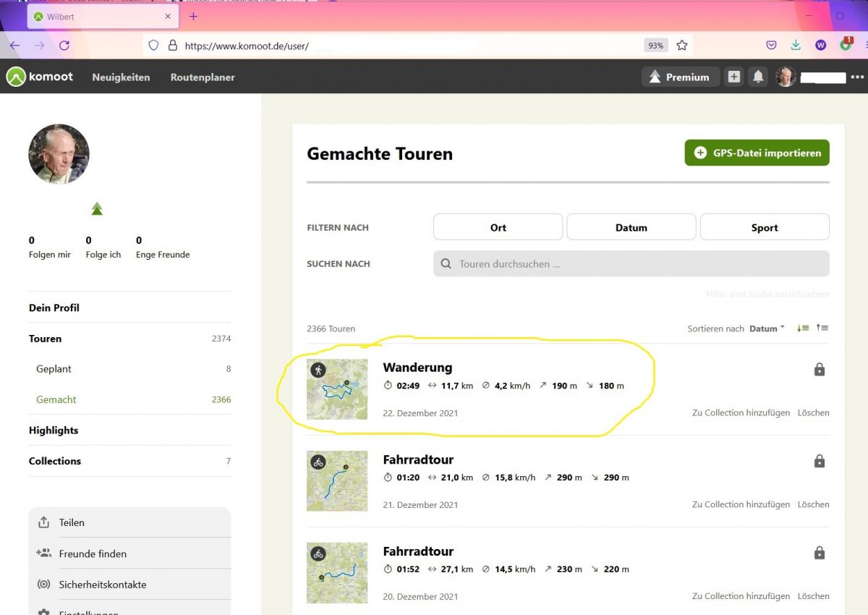Click the GPS-Datei importieren button
The width and height of the screenshot is (868, 615).
pyautogui.click(x=757, y=153)
